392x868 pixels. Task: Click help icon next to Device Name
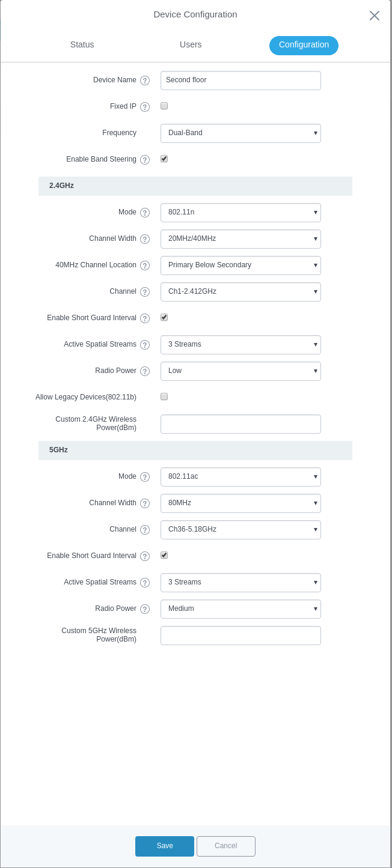145,80
